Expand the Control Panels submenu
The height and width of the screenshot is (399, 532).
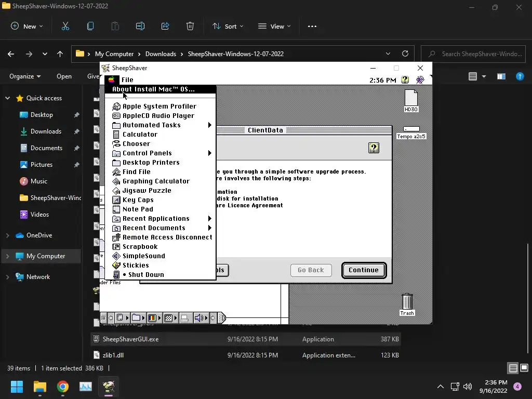[160, 153]
